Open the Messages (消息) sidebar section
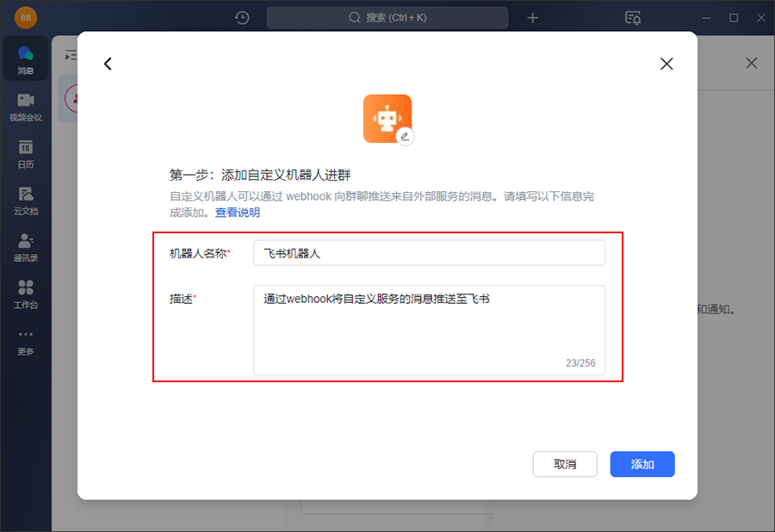 [x=26, y=59]
